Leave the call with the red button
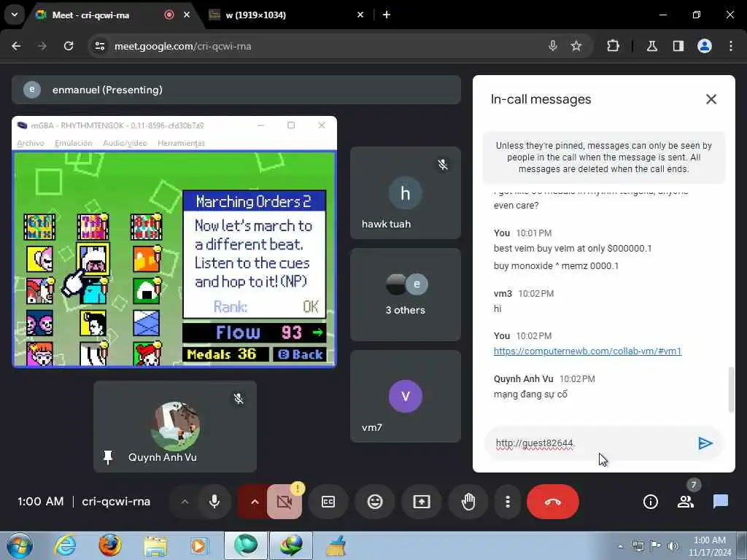This screenshot has height=560, width=747. click(x=553, y=502)
